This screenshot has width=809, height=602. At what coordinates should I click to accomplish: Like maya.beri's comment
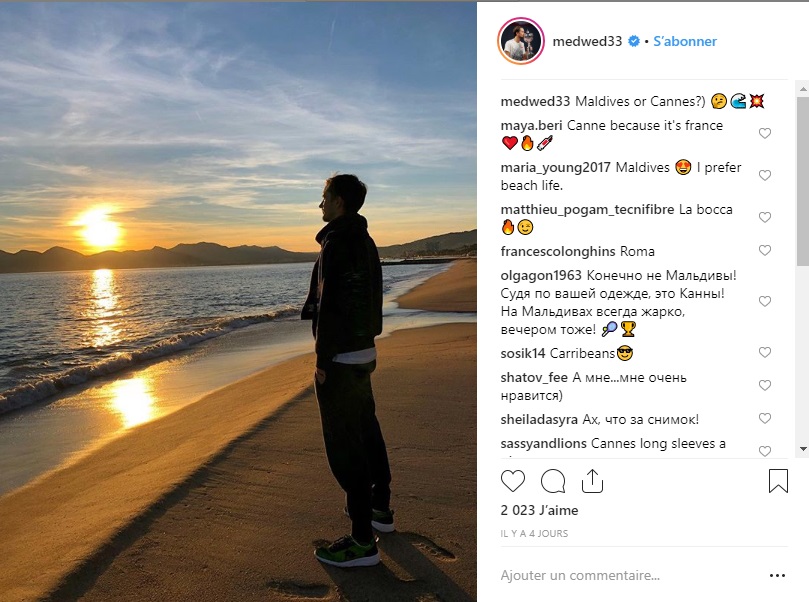(765, 134)
